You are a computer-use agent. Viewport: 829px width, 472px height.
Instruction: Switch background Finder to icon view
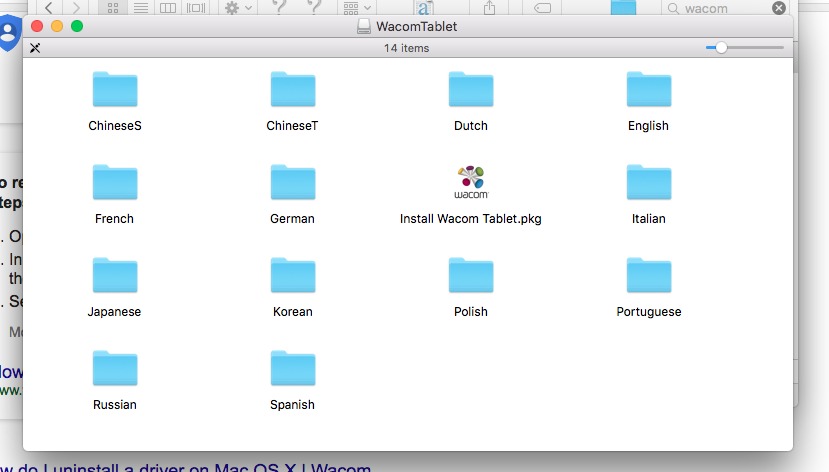tap(113, 7)
